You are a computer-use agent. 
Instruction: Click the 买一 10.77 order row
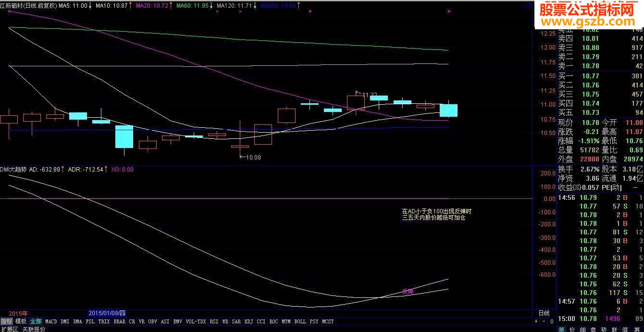click(x=600, y=76)
